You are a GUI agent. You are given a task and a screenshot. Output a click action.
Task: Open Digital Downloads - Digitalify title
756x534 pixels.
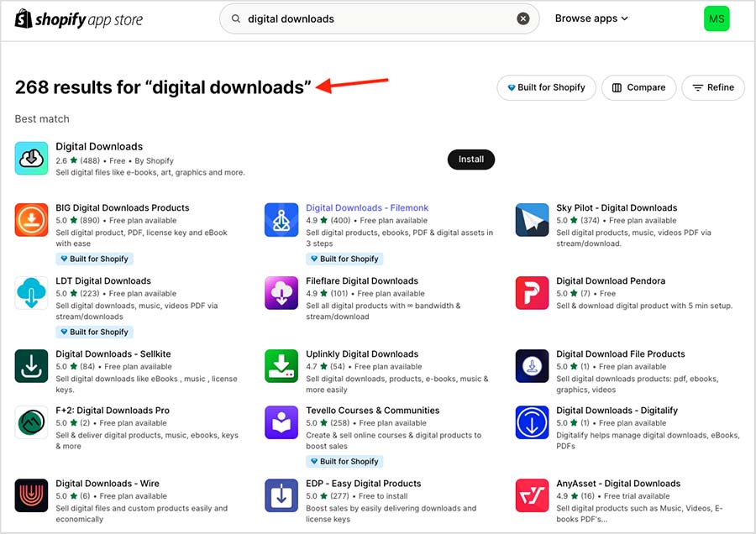tap(617, 411)
